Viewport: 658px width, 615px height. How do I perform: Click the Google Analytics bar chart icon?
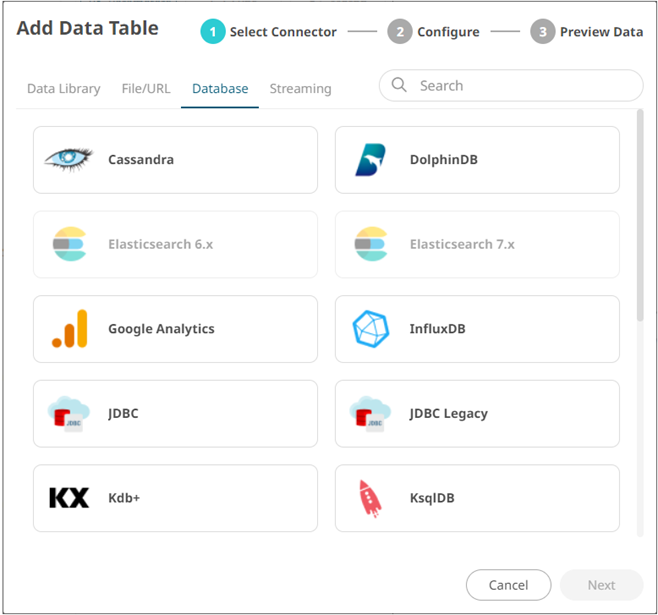[69, 329]
